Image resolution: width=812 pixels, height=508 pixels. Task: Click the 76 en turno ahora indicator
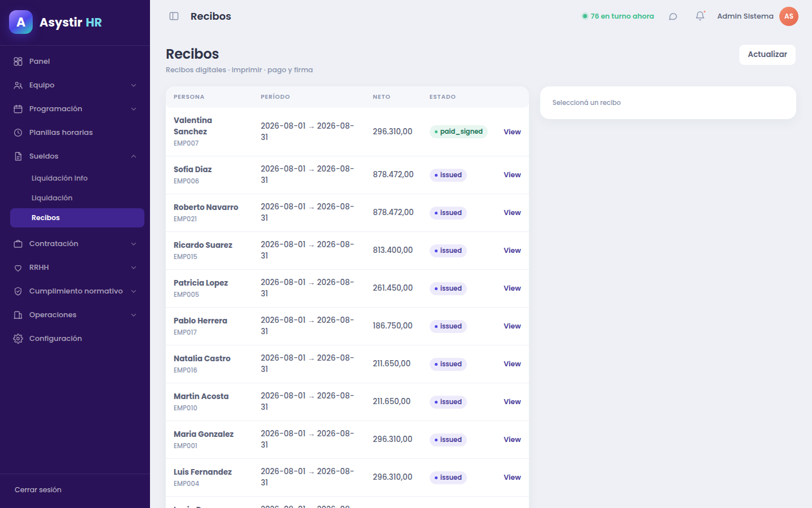[618, 16]
